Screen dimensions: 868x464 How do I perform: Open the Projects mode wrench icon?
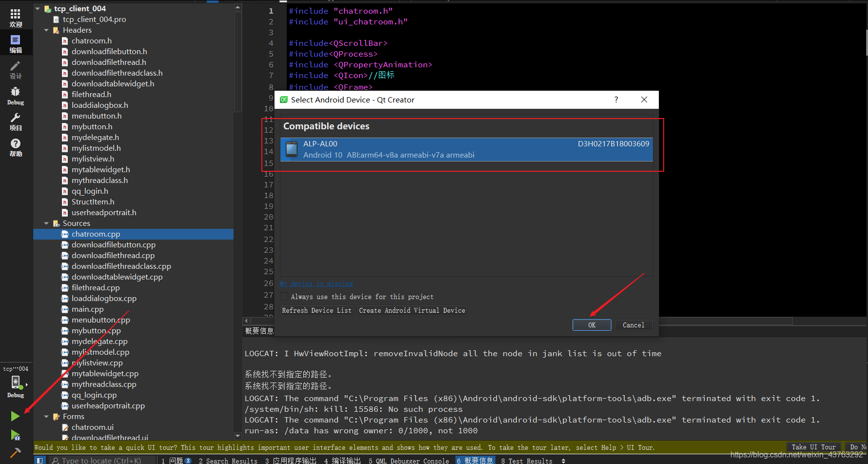tap(16, 121)
